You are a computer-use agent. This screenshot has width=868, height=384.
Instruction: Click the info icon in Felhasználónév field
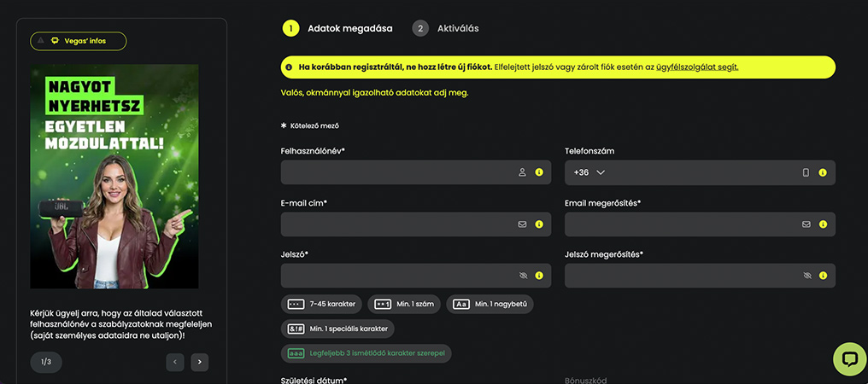(x=539, y=172)
